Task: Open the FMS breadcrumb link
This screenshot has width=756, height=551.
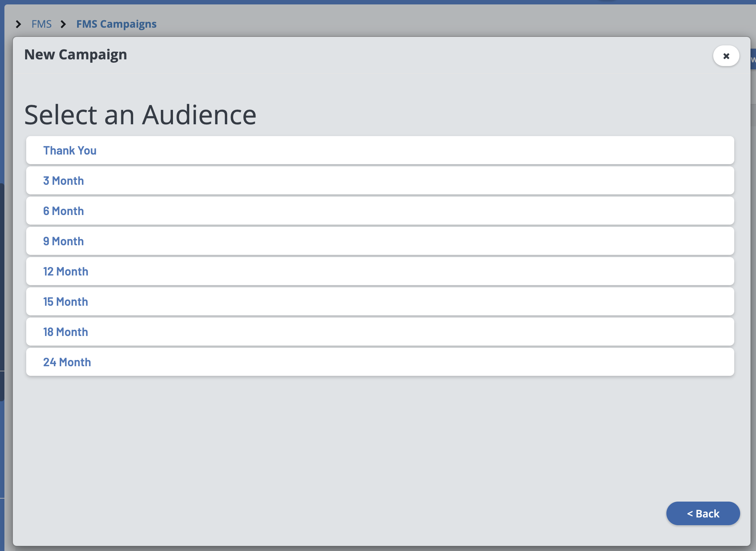Action: 41,24
